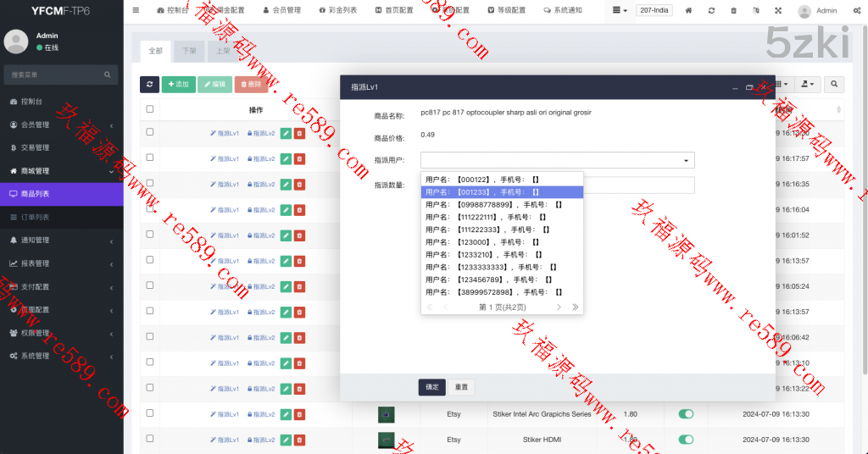Open the 指派用户 dropdown selector
868x454 pixels.
tap(557, 160)
